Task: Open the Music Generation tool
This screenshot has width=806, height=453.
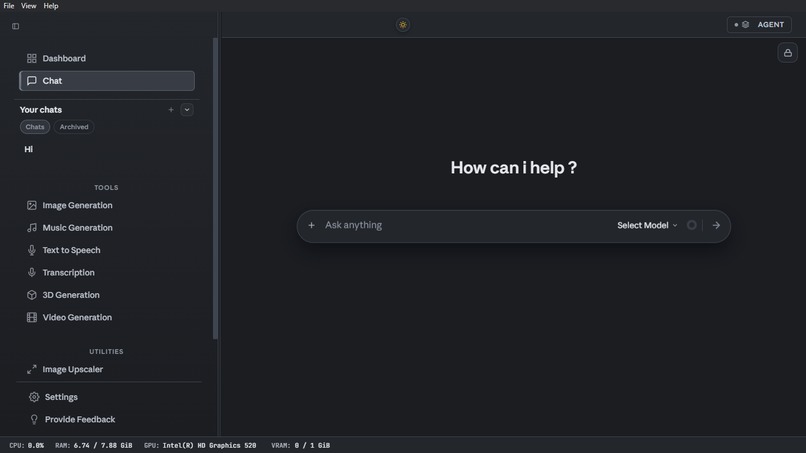Action: (107, 228)
